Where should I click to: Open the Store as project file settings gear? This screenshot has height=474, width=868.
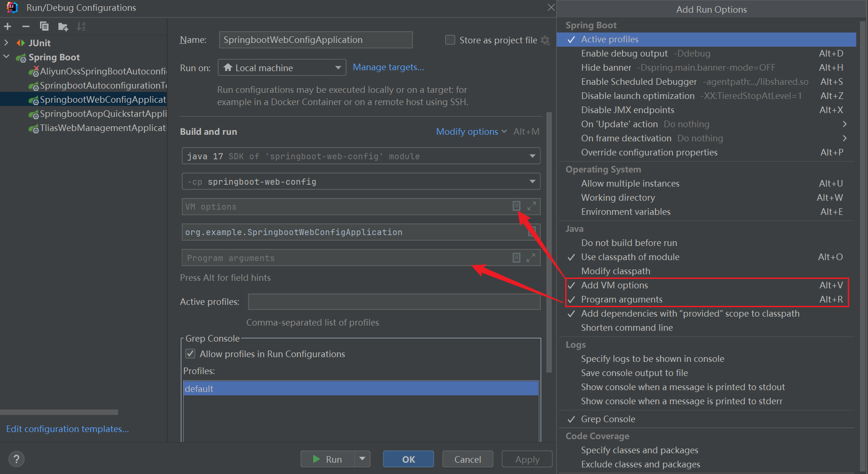545,40
